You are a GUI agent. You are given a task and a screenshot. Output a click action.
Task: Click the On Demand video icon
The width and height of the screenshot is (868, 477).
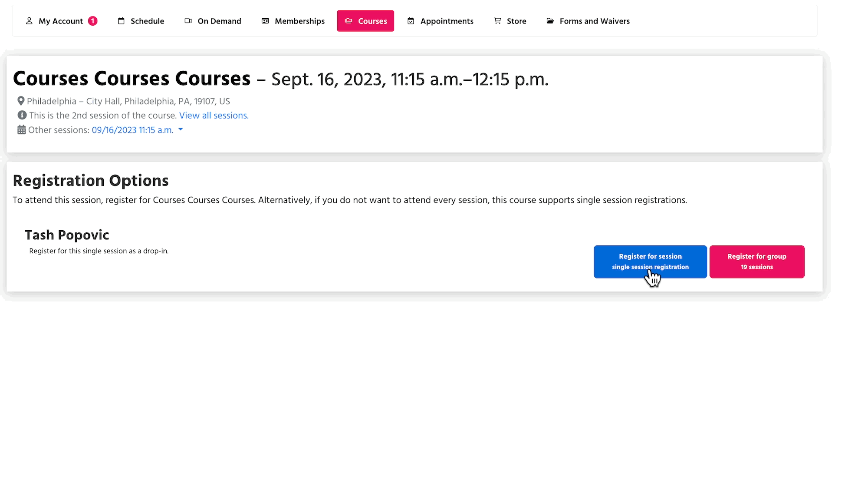[x=188, y=21]
